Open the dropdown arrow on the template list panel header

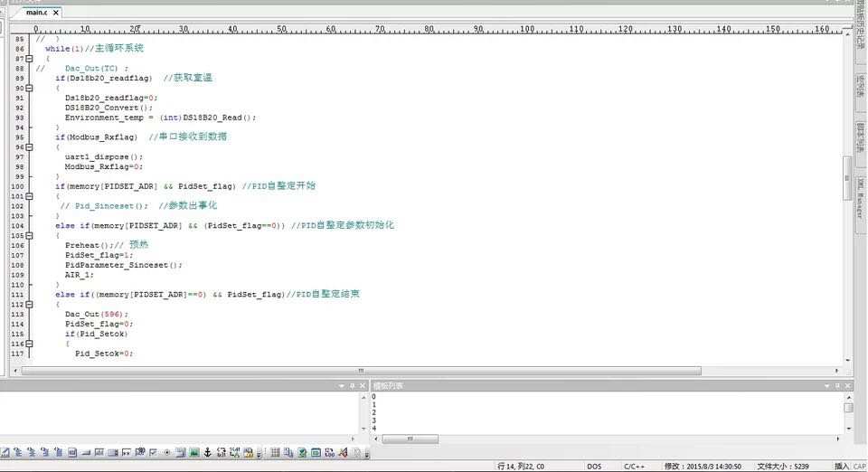pos(826,386)
